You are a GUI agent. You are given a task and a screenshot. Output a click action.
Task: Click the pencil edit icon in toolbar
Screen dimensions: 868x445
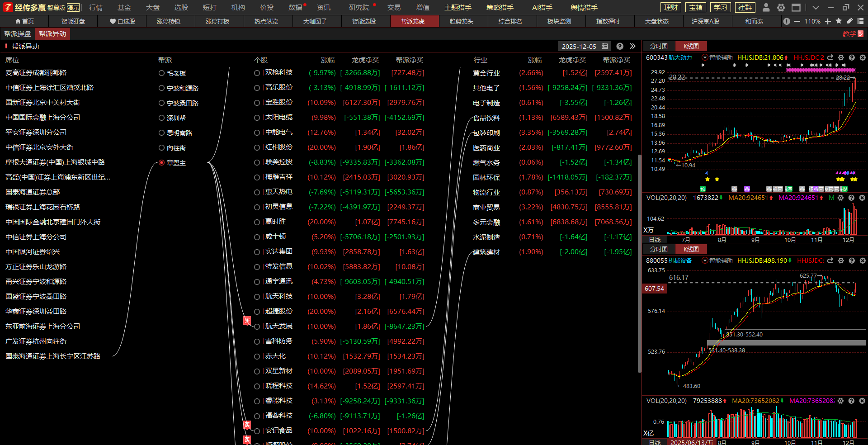coord(849,21)
